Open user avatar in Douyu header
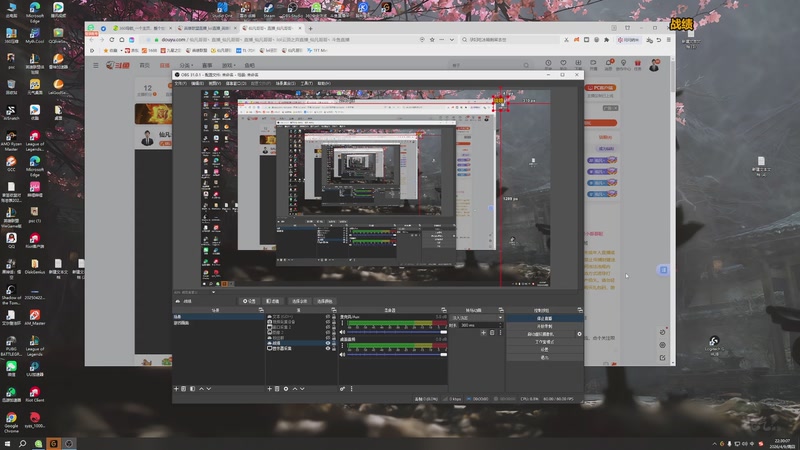 coord(654,65)
